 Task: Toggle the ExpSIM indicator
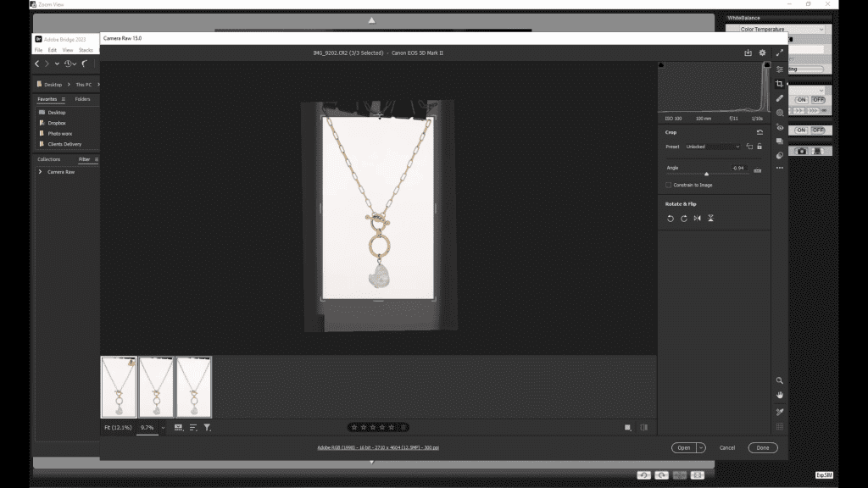pyautogui.click(x=824, y=474)
